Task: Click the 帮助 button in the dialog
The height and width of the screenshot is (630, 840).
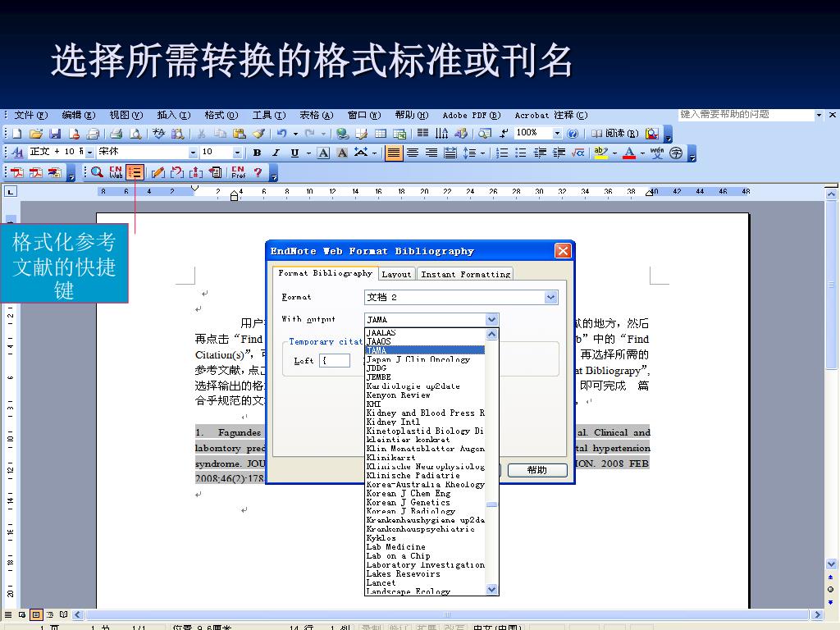Action: (536, 470)
